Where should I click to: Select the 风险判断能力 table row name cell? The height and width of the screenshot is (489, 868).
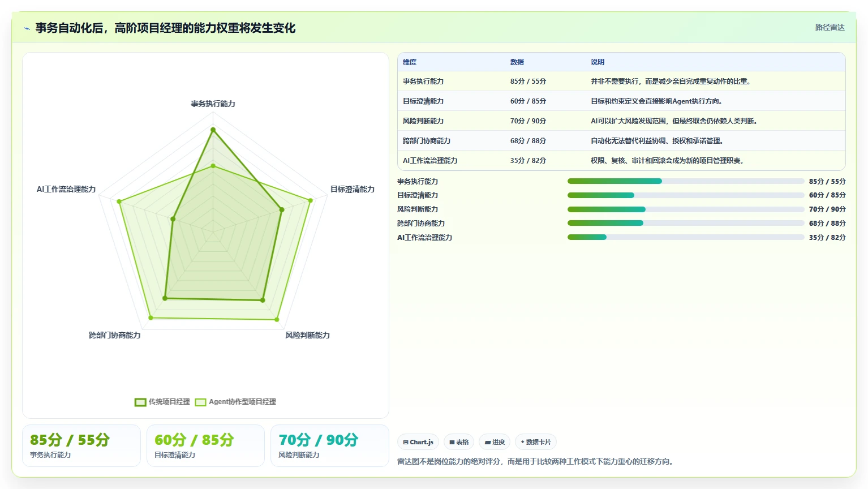pyautogui.click(x=423, y=121)
